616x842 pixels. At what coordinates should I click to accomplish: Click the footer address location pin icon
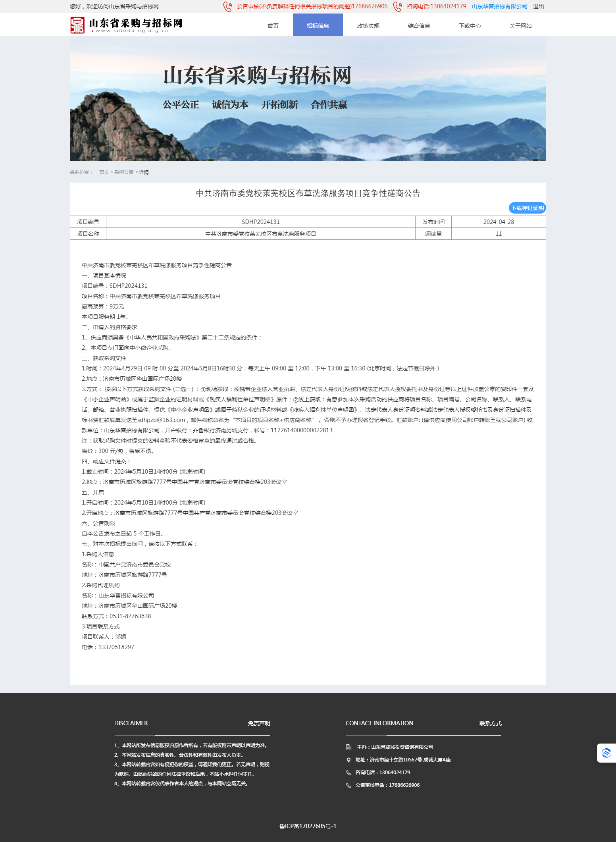click(348, 760)
